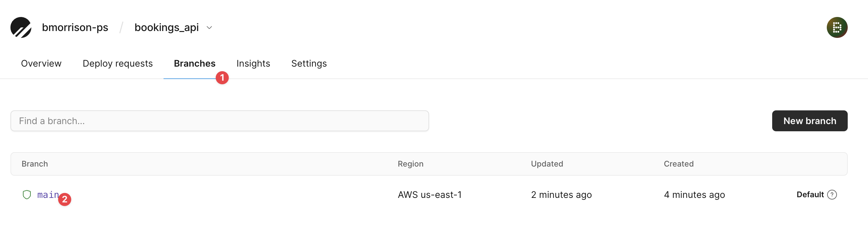This screenshot has width=868, height=241.
Task: Open the user avatar menu
Action: 837,27
